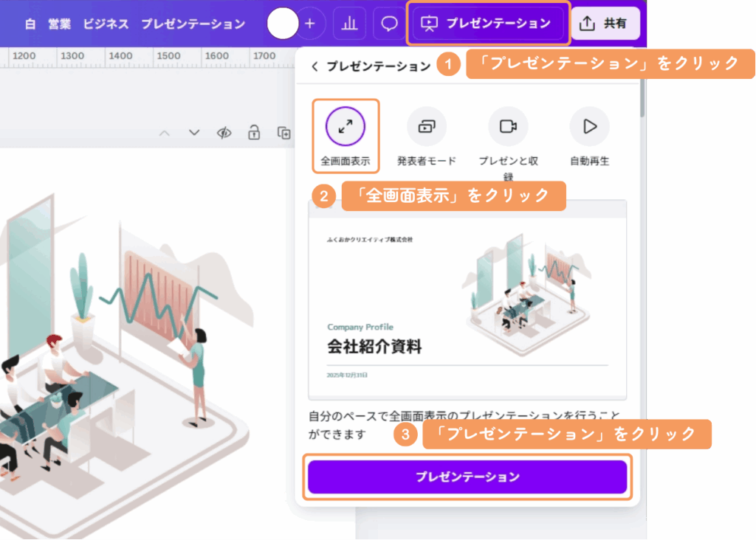Toggle page visibility with the eye icon
The width and height of the screenshot is (756, 540).
224,133
